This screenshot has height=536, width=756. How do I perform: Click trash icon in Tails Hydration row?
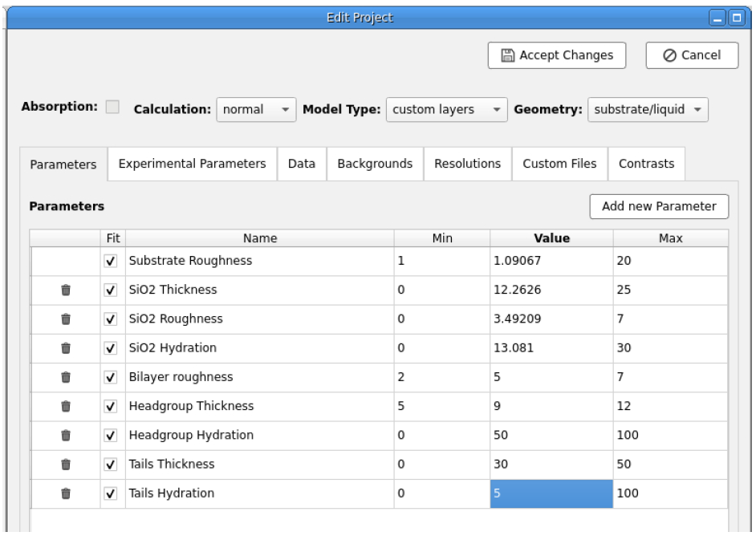[66, 493]
